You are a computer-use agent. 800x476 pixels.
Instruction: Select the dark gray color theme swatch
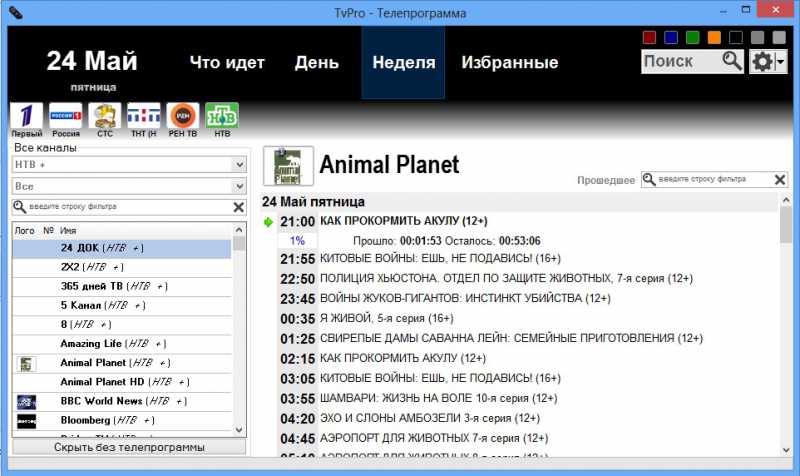click(758, 37)
